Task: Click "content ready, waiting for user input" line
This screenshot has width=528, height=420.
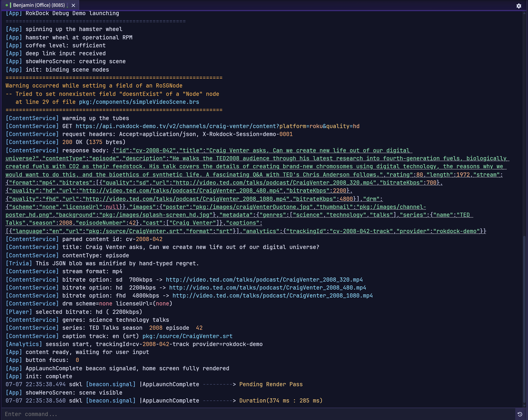Action: click(77, 352)
